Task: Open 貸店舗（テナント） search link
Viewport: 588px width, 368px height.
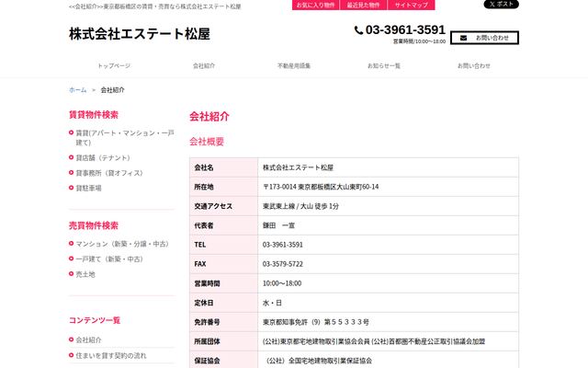Action: click(x=103, y=157)
